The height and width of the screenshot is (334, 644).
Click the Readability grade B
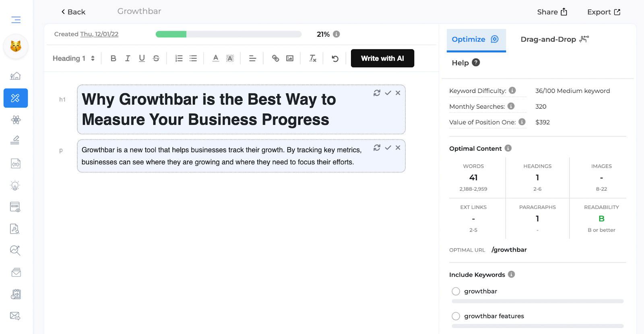(x=601, y=219)
